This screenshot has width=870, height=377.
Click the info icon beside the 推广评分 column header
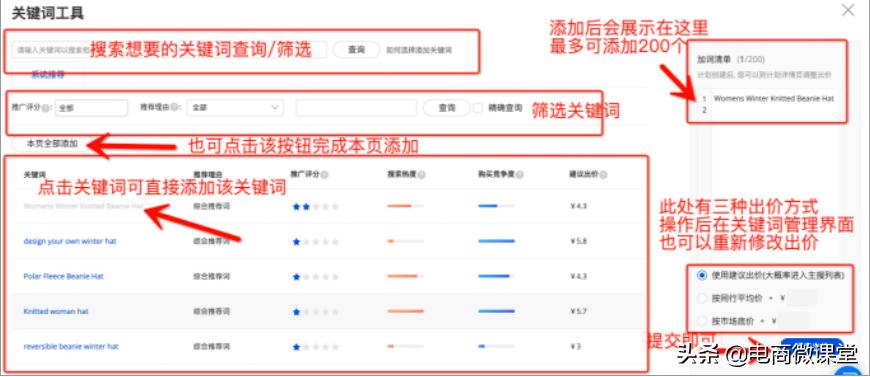point(324,174)
